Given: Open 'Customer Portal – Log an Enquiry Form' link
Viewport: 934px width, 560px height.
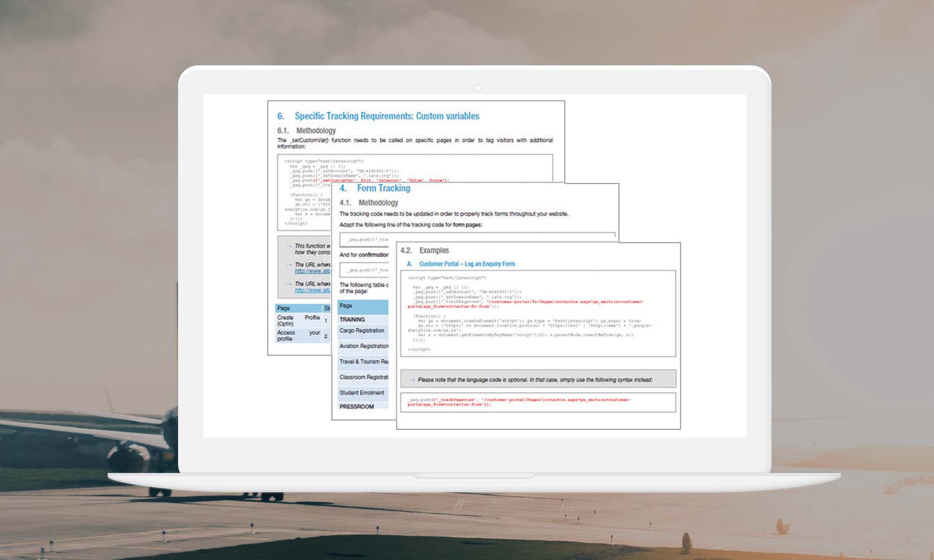Looking at the screenshot, I should click(466, 264).
